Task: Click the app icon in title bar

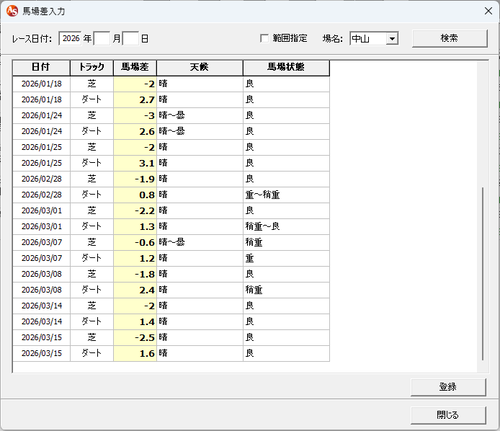Action: pos(12,11)
